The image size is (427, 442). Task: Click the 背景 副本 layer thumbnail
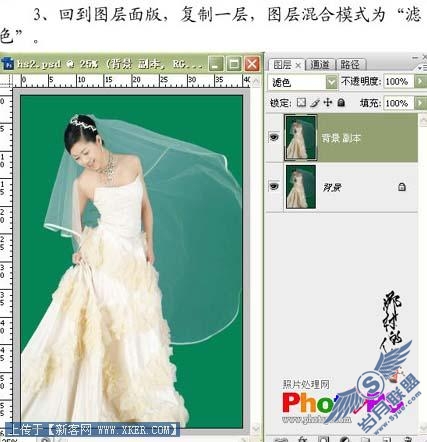[x=300, y=138]
